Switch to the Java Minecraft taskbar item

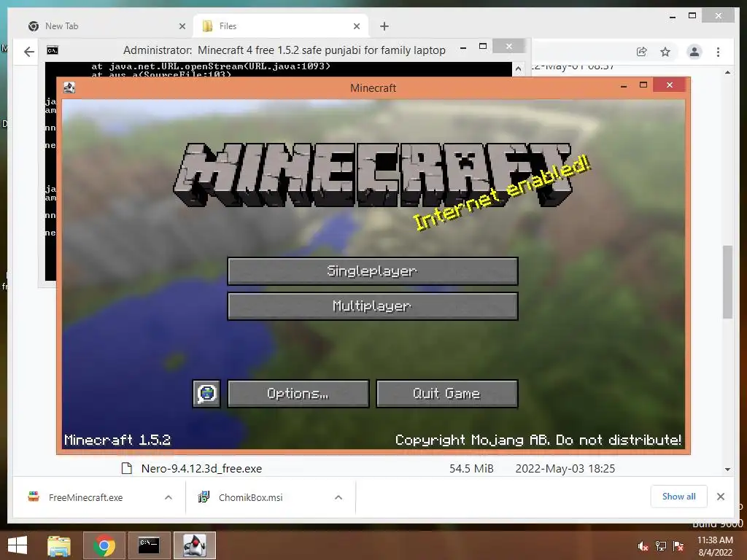coord(194,545)
